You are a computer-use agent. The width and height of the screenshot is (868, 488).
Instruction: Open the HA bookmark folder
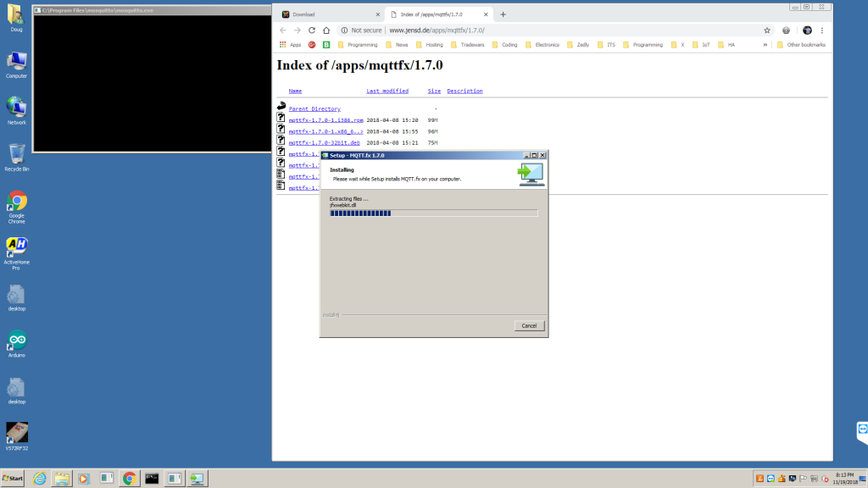(726, 45)
